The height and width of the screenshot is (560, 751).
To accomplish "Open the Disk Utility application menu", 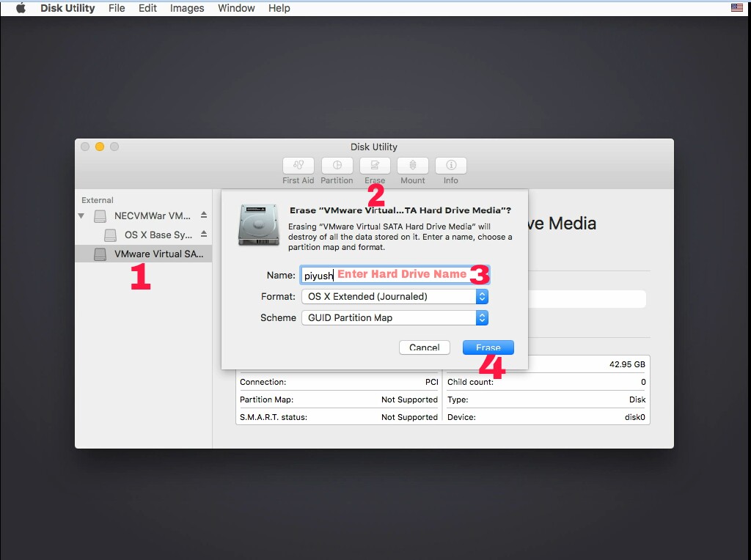I will [67, 8].
